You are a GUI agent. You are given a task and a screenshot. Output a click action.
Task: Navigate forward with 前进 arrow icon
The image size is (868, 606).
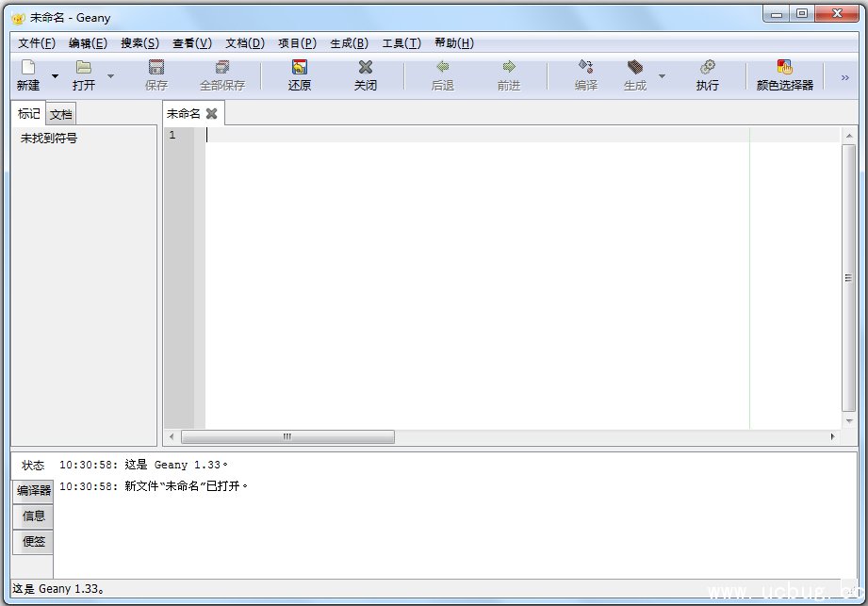[x=509, y=67]
